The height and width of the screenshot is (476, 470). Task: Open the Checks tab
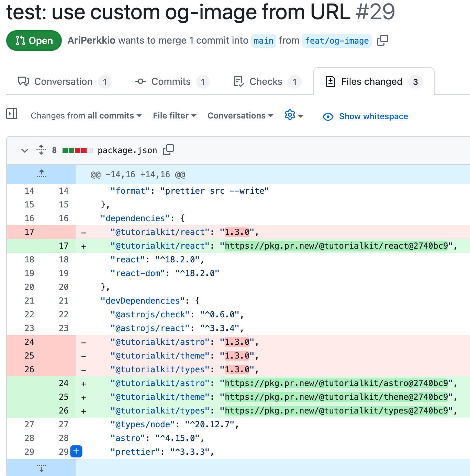point(266,82)
